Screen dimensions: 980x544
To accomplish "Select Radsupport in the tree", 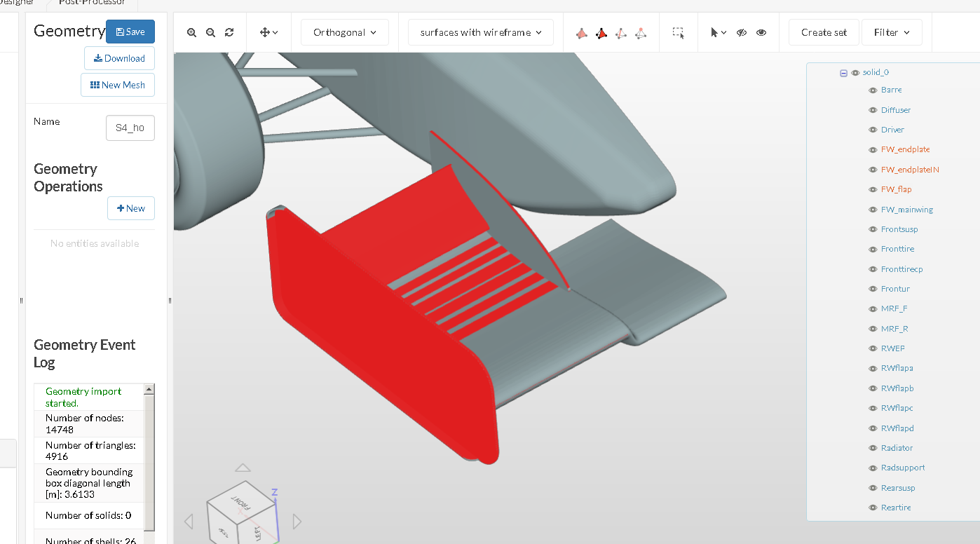I will [903, 468].
